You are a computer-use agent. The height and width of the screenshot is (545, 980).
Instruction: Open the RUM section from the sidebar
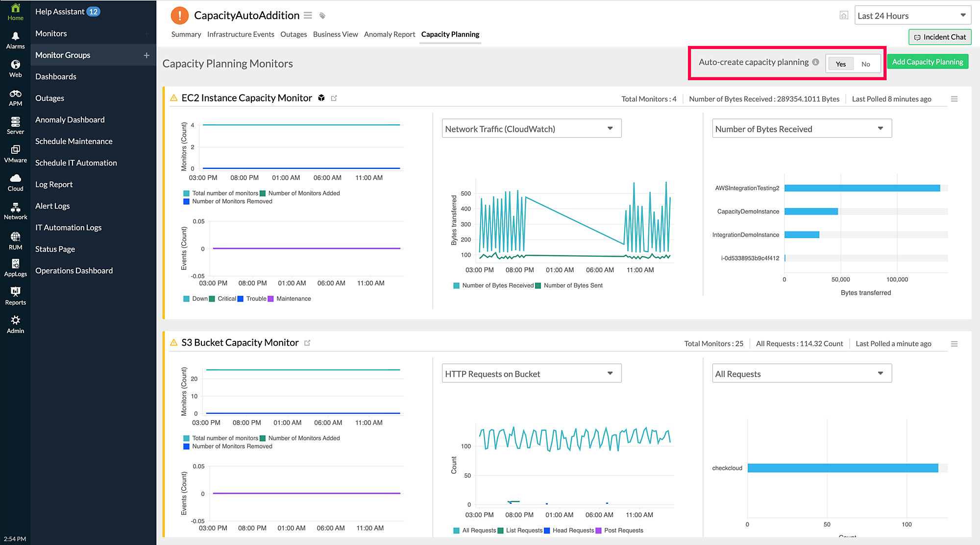tap(15, 240)
